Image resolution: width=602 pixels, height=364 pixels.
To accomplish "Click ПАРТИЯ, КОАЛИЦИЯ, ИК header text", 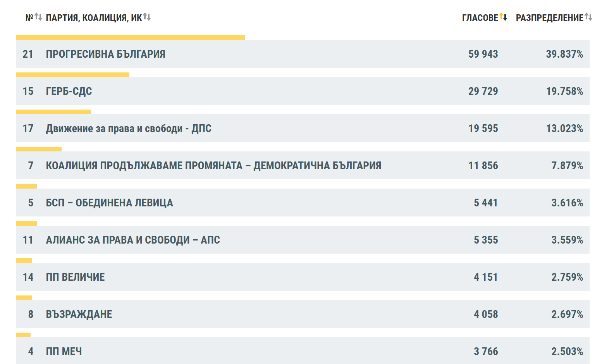I will 94,18.
